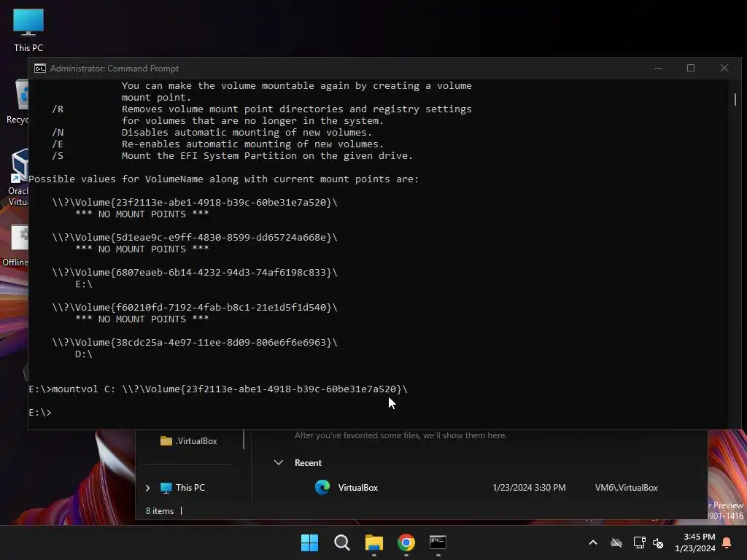
Task: Open This PC desktop icon
Action: click(28, 30)
